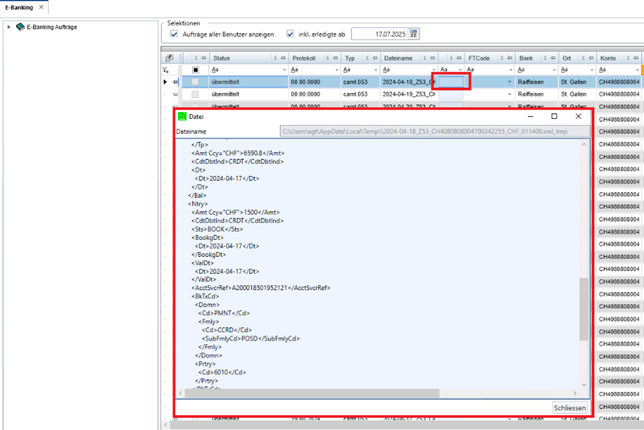
Task: Click the Typ column header
Action: 350,58
